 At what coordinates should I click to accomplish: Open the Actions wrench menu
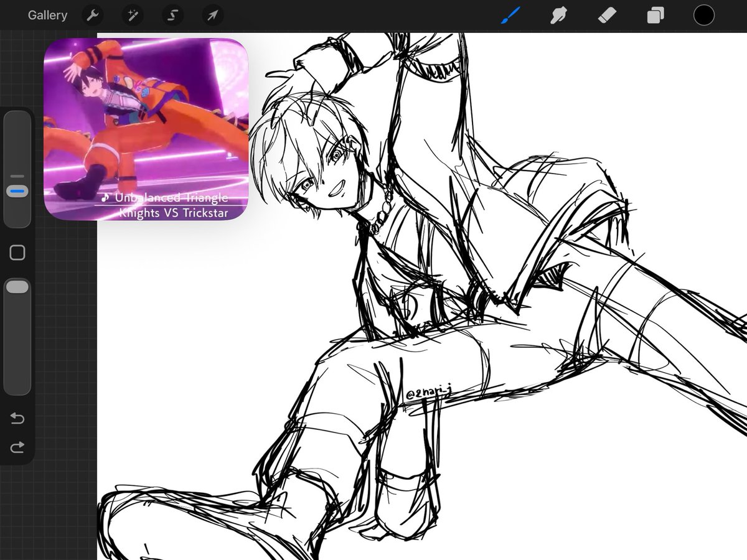tap(93, 16)
